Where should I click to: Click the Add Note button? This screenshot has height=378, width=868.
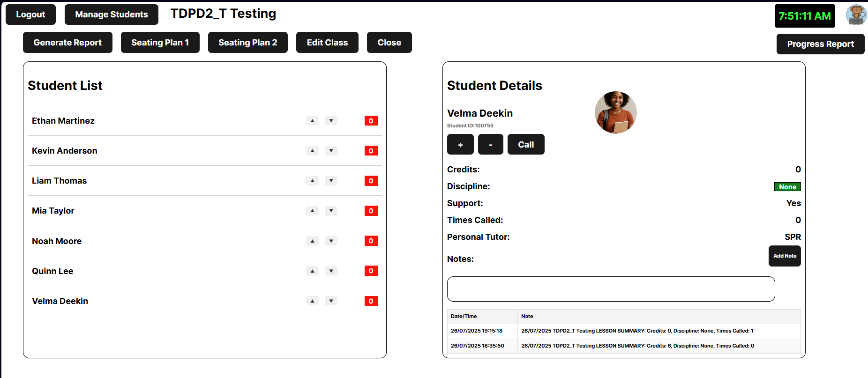785,256
